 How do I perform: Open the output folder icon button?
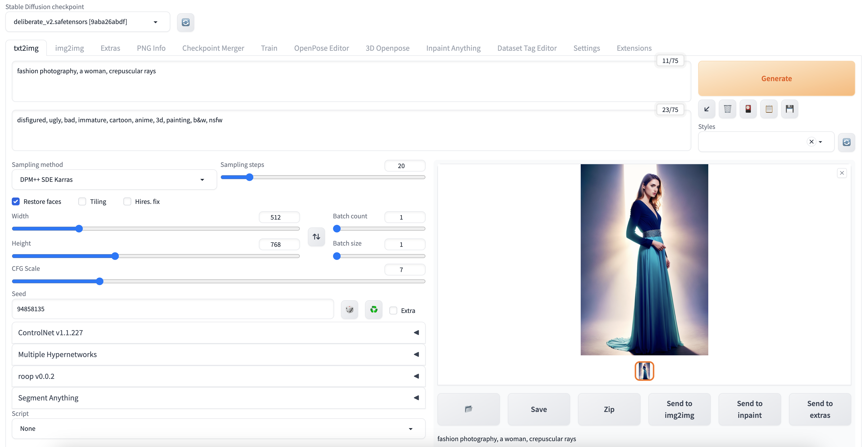click(x=468, y=409)
